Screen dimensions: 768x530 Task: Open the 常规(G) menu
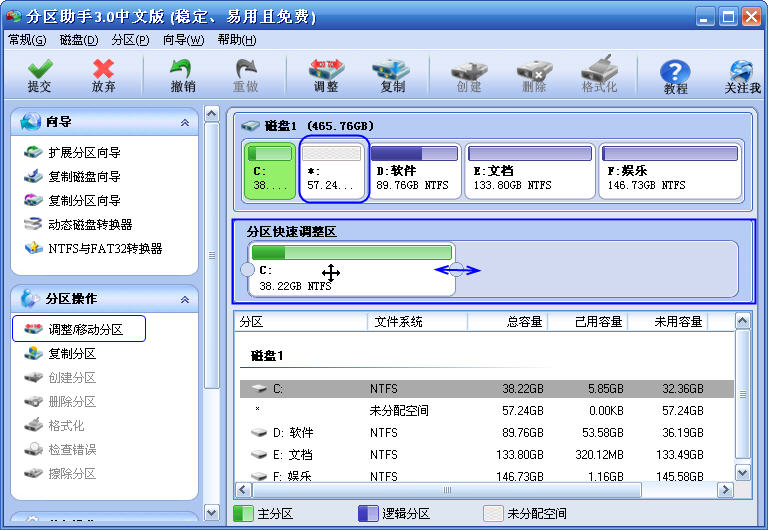[x=27, y=40]
